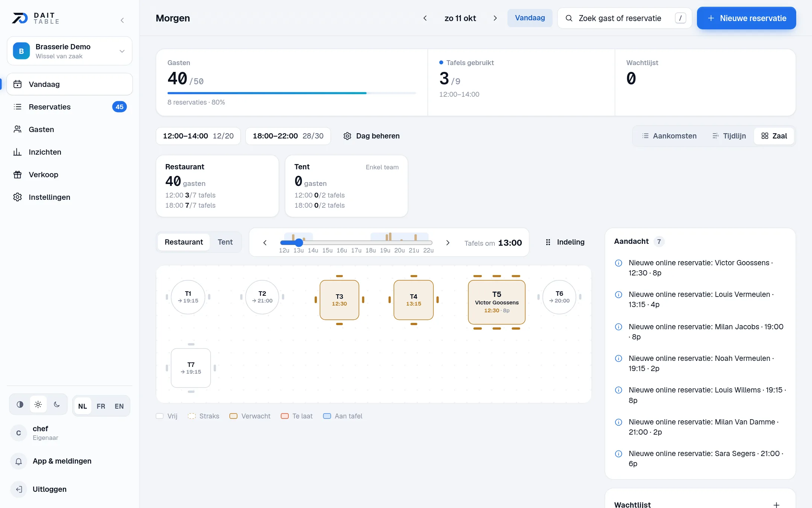Open Inzichten in the sidebar

pos(70,152)
